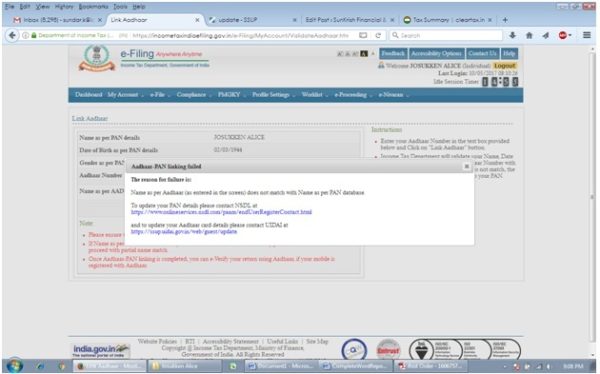This screenshot has height=374, width=600.
Task: Expand the PMGKY dropdown menu
Action: click(x=231, y=95)
